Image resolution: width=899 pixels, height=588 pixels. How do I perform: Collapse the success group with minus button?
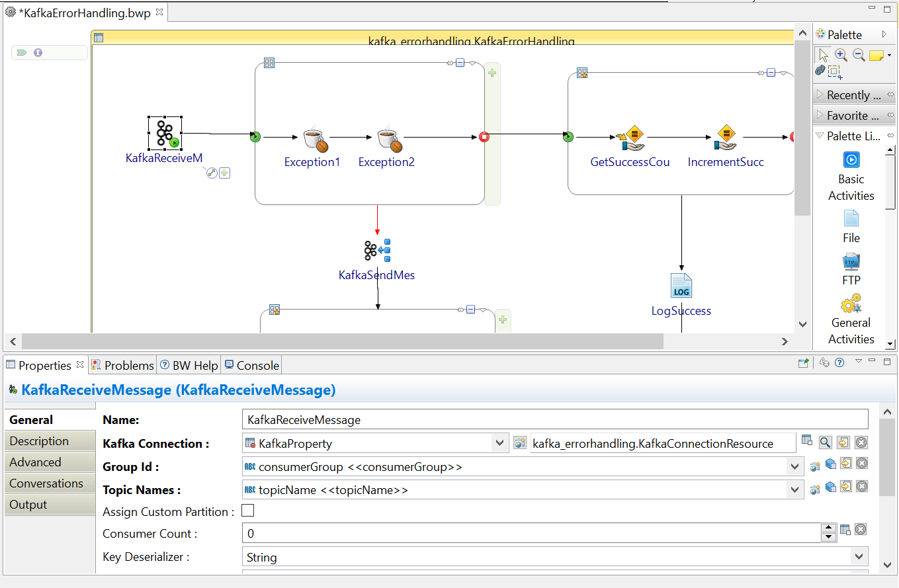click(771, 72)
